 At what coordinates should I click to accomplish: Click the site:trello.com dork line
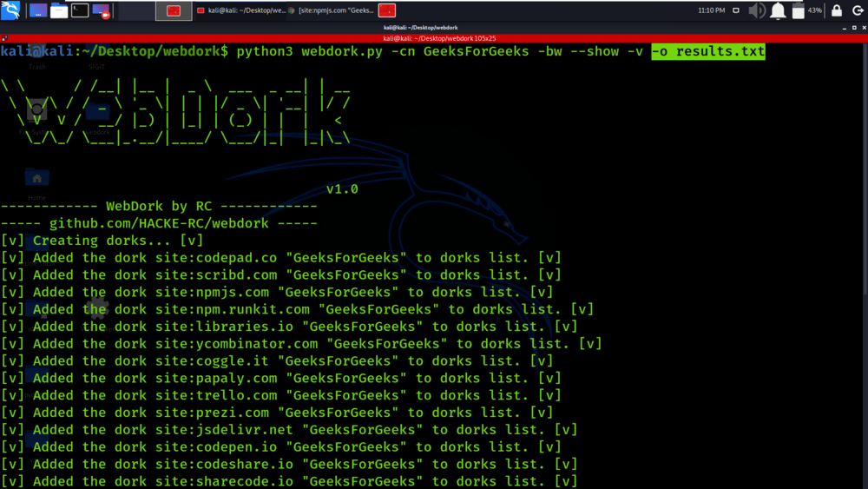(280, 395)
